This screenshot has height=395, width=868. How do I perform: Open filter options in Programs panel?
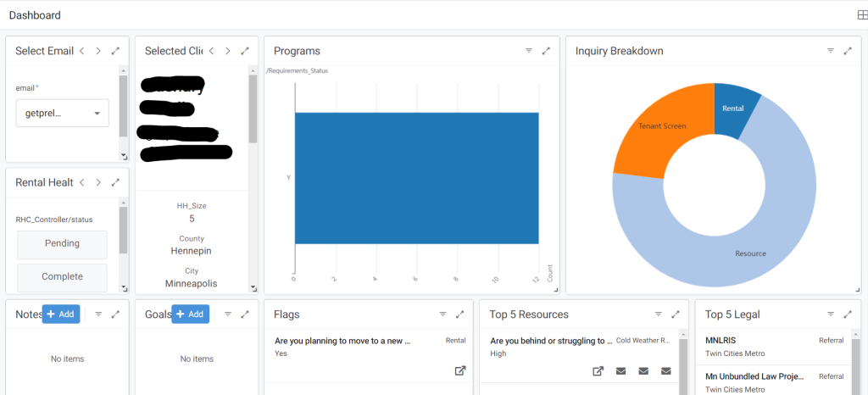click(x=529, y=51)
